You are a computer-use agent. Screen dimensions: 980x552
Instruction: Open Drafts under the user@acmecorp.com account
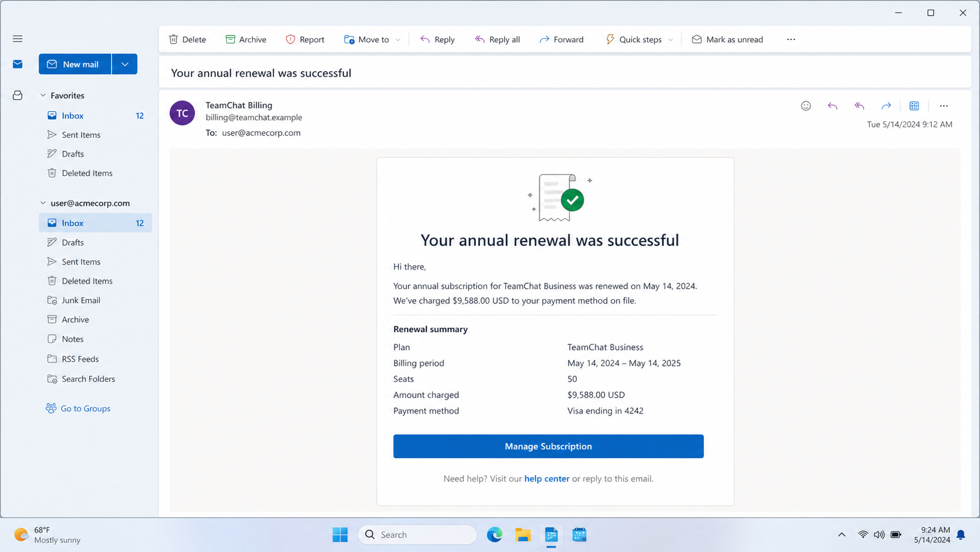tap(95, 242)
